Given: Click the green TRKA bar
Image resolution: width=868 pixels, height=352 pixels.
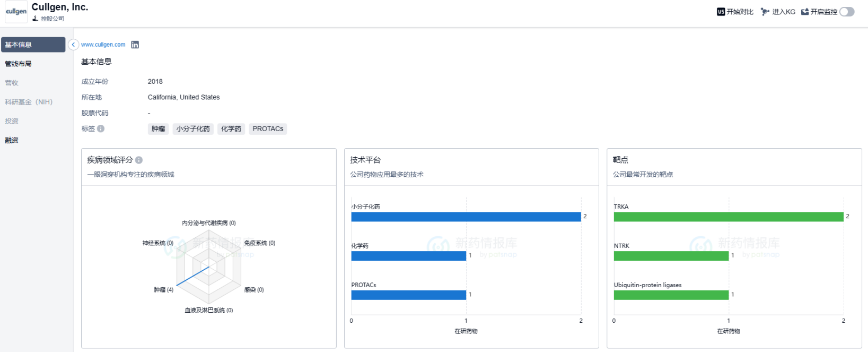Looking at the screenshot, I should [x=728, y=217].
